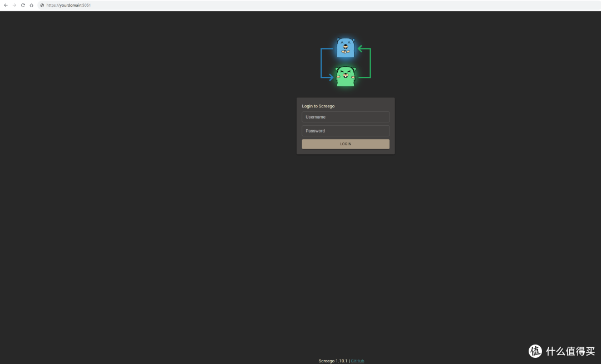Click the browser forward arrow
Viewport: 601px width, 364px height.
[14, 6]
